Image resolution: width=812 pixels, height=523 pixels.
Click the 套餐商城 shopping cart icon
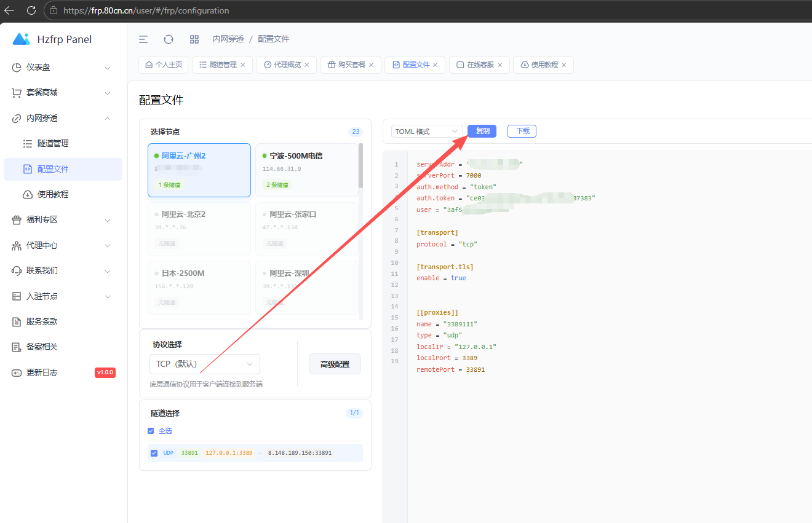tap(17, 93)
